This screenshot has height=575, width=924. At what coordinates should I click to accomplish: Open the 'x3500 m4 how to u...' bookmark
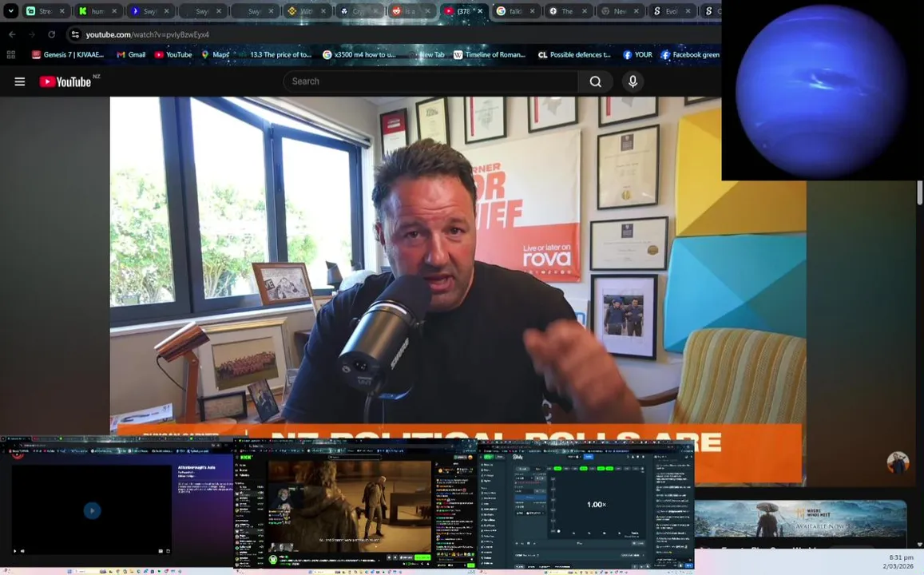click(359, 55)
